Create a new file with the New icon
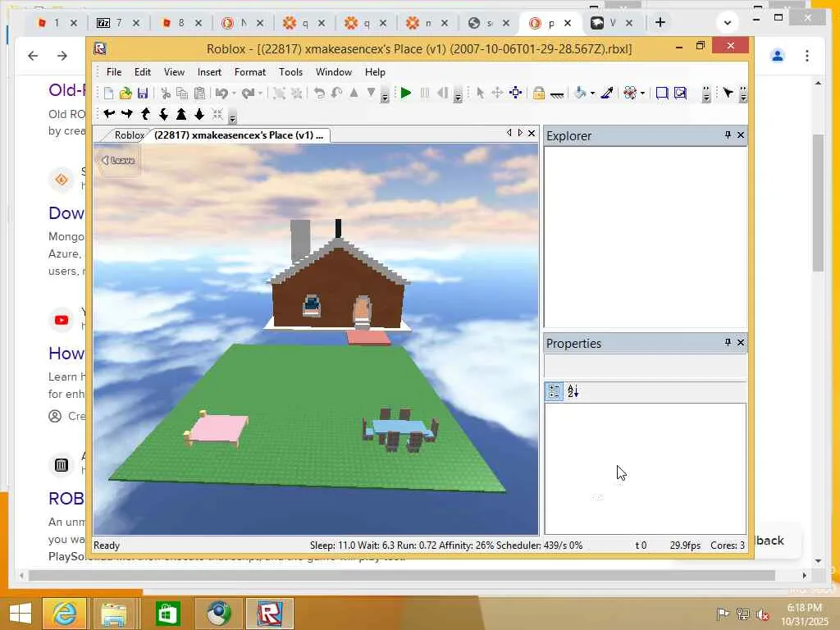Screen dimensions: 840x630 [108, 94]
